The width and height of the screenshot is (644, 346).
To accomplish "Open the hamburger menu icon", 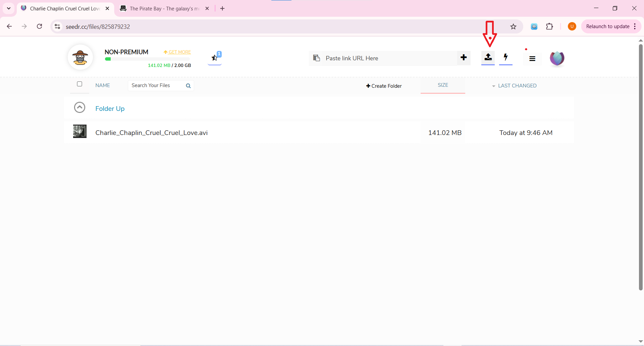I will (532, 59).
